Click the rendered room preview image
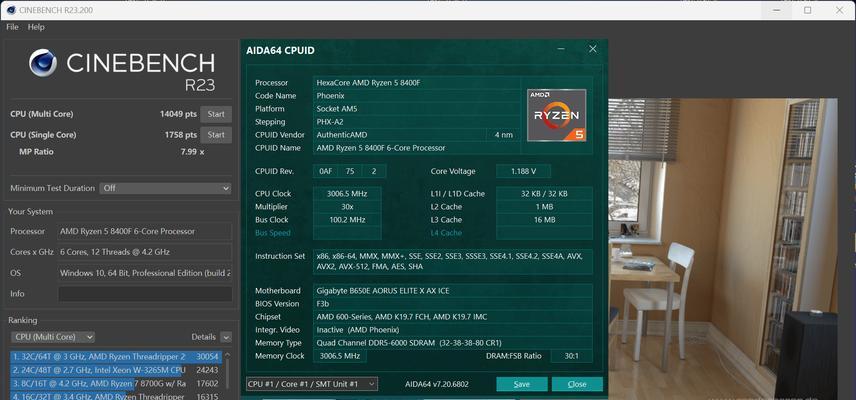The height and width of the screenshot is (400, 856). click(723, 248)
